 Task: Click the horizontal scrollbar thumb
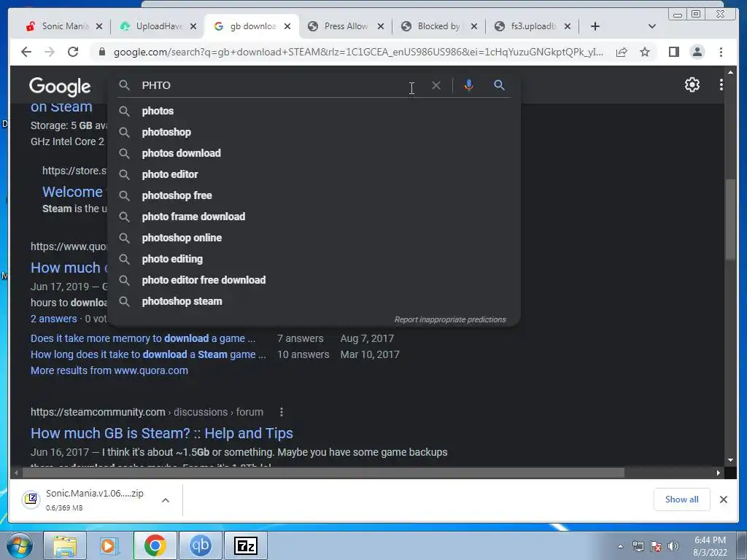(x=323, y=472)
